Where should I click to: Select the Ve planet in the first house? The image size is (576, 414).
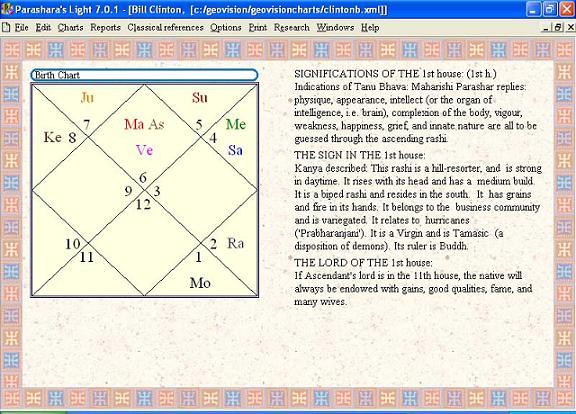(x=144, y=150)
